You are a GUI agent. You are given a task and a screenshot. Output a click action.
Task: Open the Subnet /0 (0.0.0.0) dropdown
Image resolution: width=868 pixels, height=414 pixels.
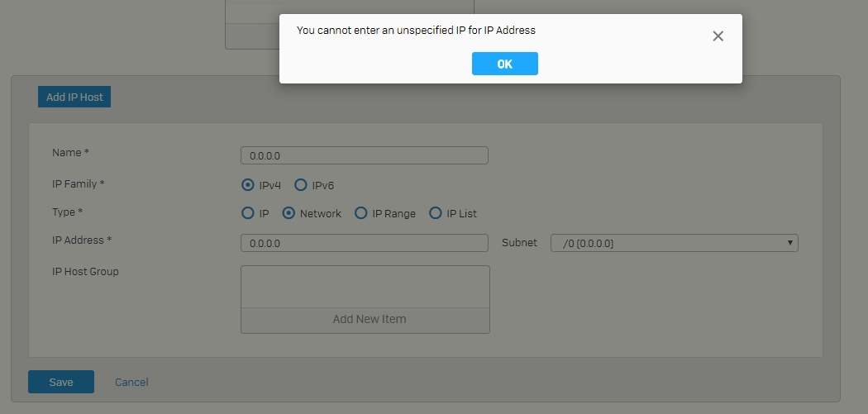pos(675,243)
